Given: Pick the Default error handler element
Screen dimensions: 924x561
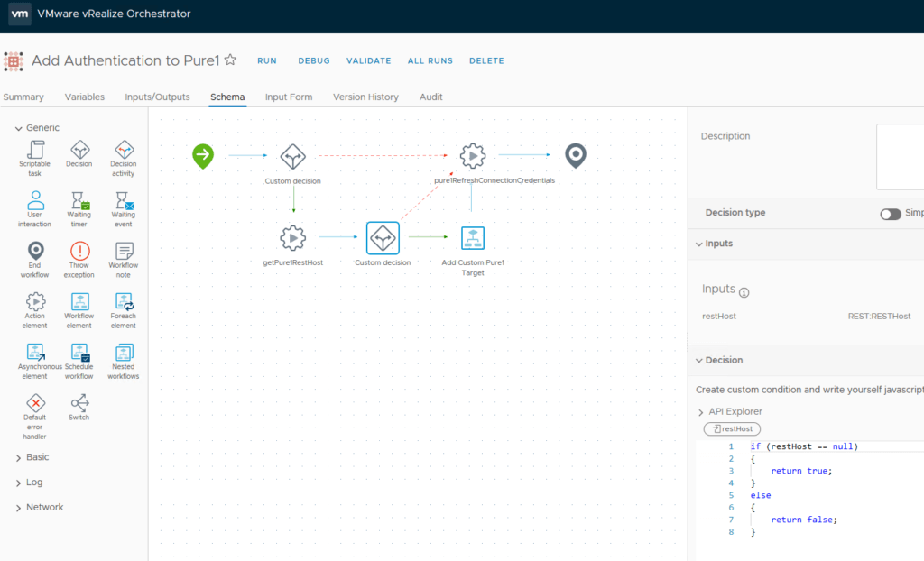Looking at the screenshot, I should click(35, 403).
